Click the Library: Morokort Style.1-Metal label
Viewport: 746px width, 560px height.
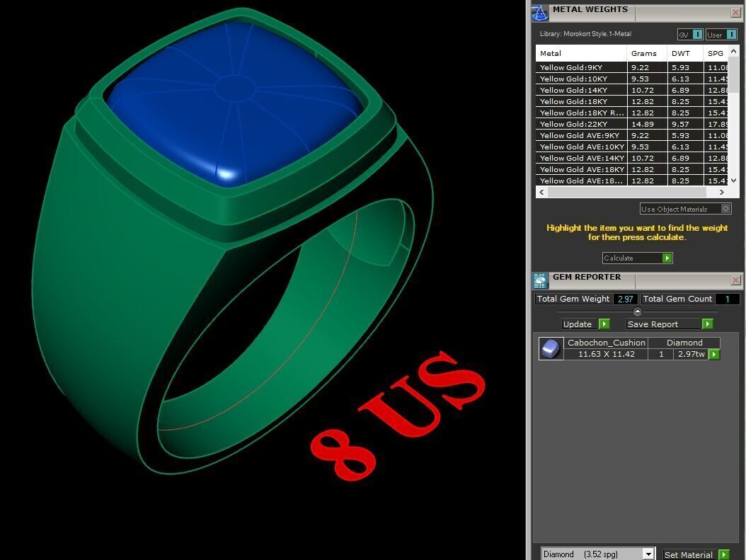pyautogui.click(x=585, y=34)
